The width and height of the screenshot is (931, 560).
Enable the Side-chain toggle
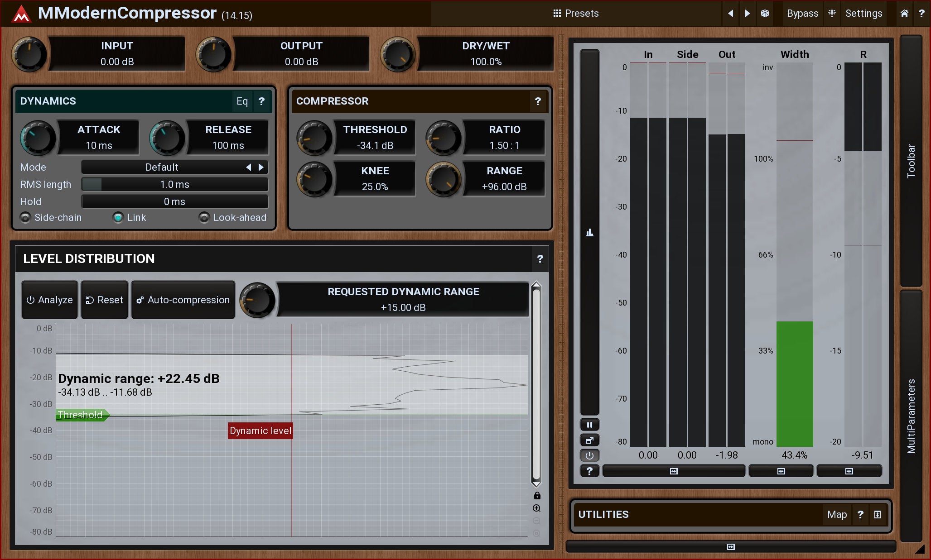pyautogui.click(x=25, y=218)
